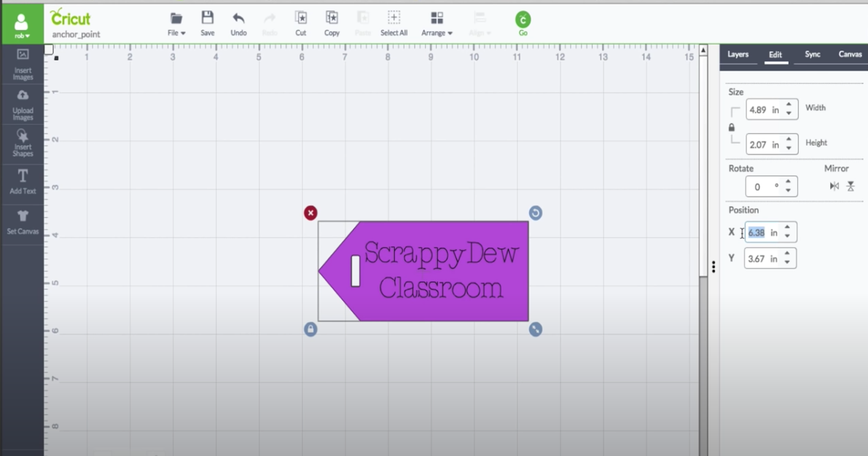Click the Undo toolbar icon

click(238, 23)
